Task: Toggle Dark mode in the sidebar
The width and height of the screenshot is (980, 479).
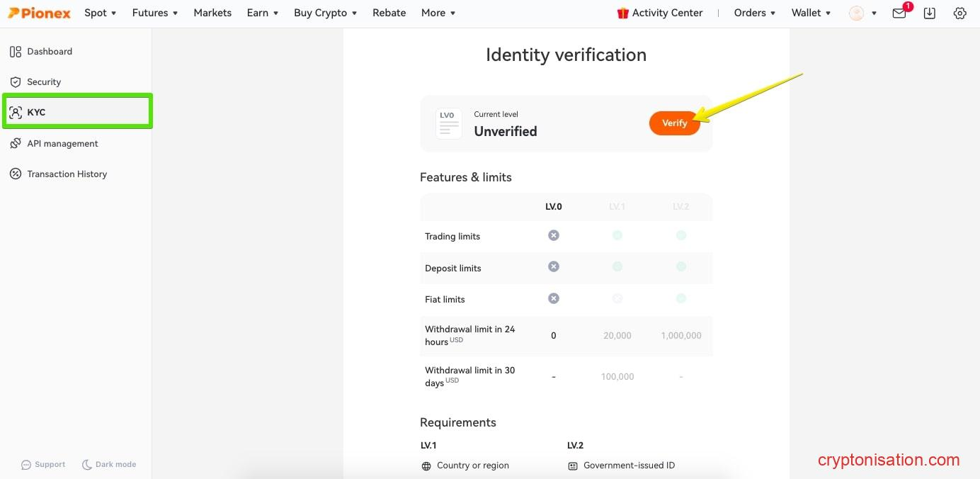Action: pos(109,465)
